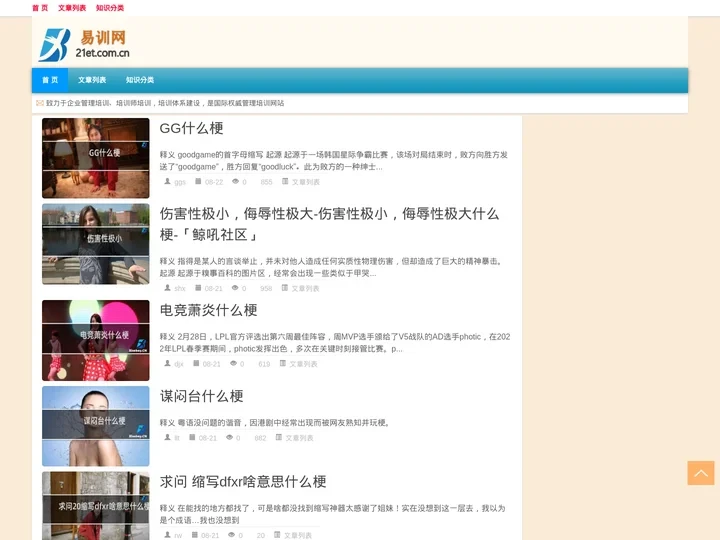
Task: Click the excerpt starting 释义 goodgame的首字母缩写
Action: [x=334, y=161]
